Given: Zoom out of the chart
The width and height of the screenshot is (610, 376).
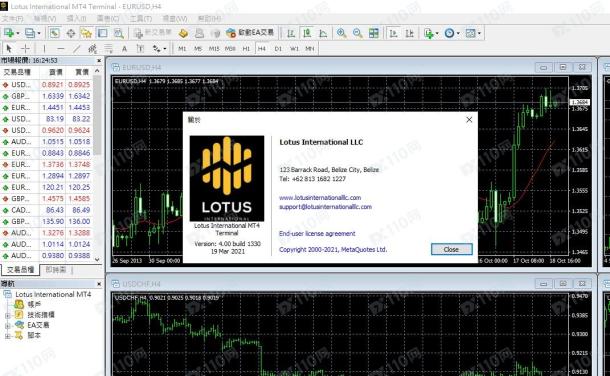Looking at the screenshot, I should 357,33.
